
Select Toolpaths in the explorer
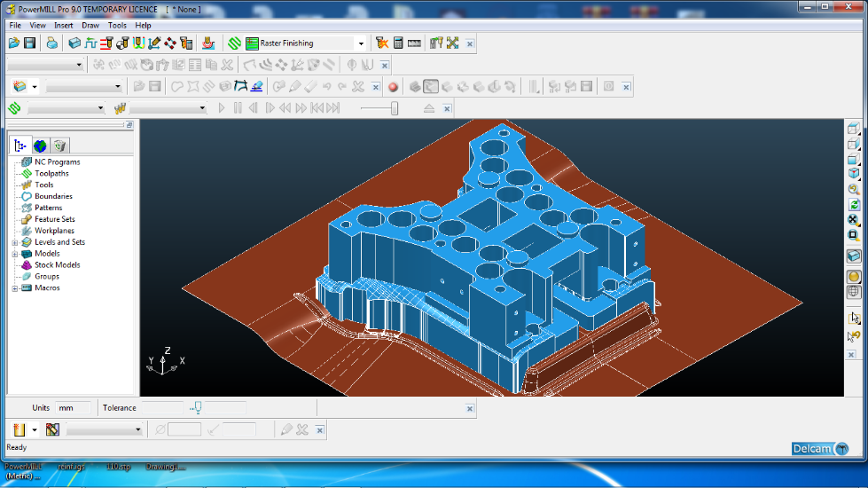(51, 173)
